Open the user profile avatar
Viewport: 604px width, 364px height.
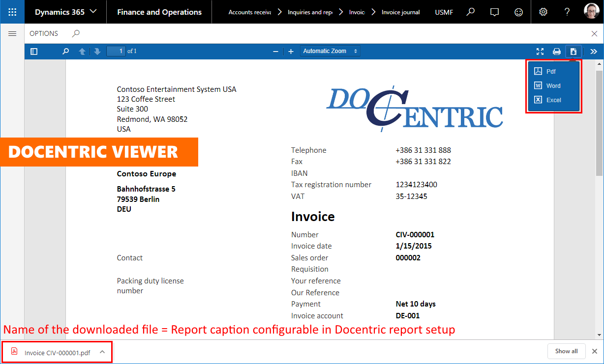pyautogui.click(x=591, y=12)
